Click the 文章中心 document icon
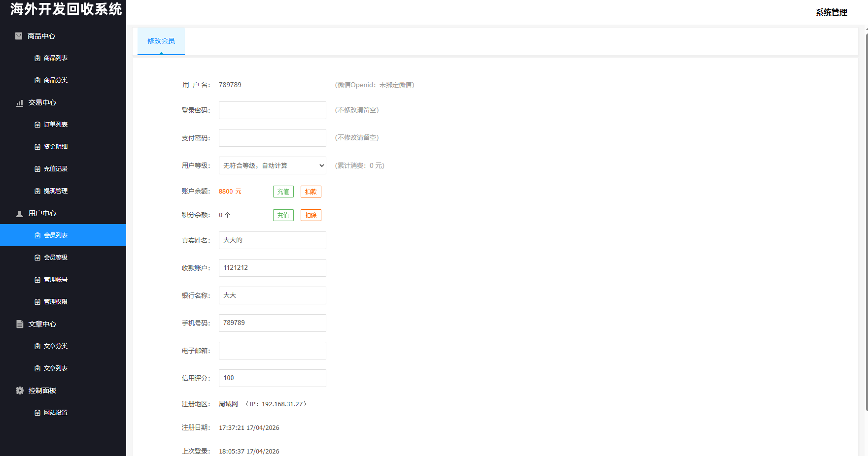The width and height of the screenshot is (868, 456). (x=19, y=324)
